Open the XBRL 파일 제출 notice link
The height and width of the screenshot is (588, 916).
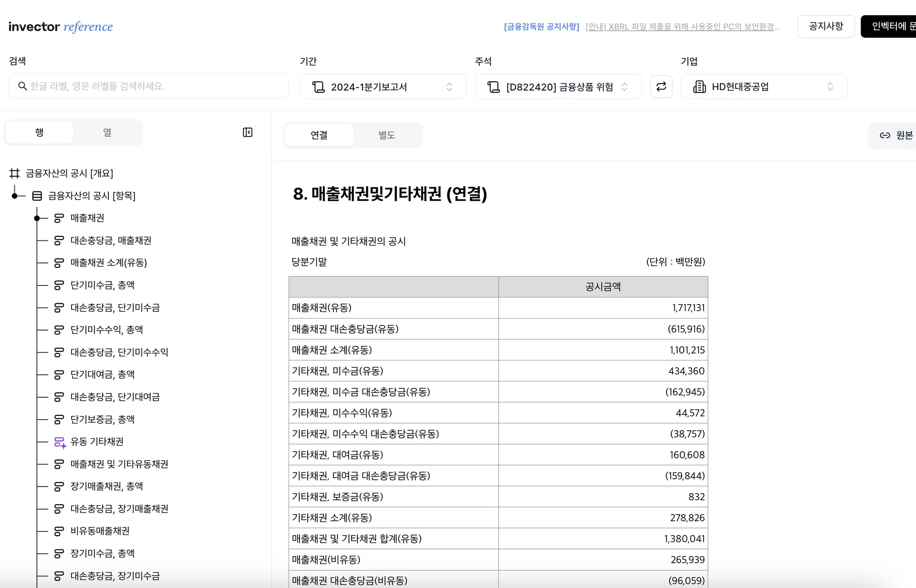click(x=683, y=27)
